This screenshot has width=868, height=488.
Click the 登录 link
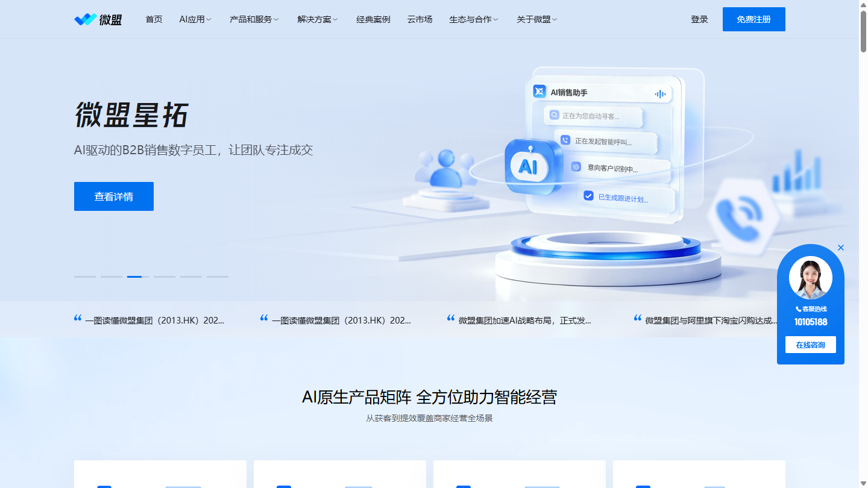point(699,19)
